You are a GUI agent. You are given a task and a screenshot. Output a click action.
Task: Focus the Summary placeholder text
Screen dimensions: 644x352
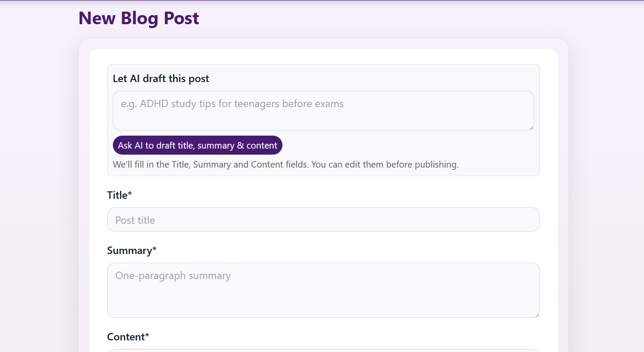pos(173,275)
